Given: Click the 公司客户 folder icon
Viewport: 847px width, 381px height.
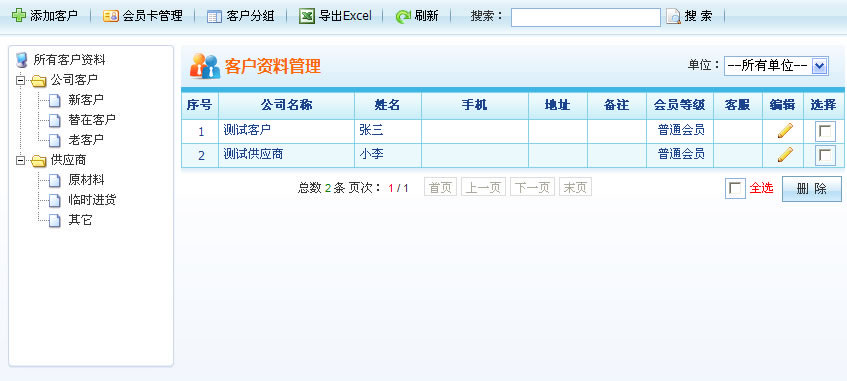Looking at the screenshot, I should (x=38, y=81).
